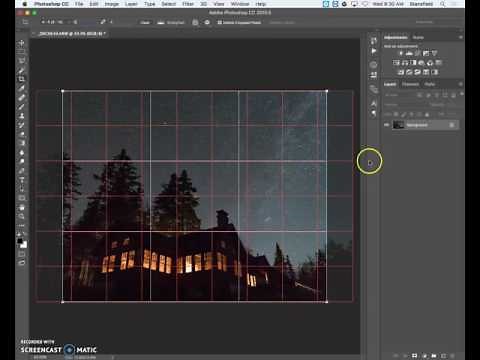Switch to the Styles tab
The width and height of the screenshot is (480, 360).
pyautogui.click(x=418, y=37)
